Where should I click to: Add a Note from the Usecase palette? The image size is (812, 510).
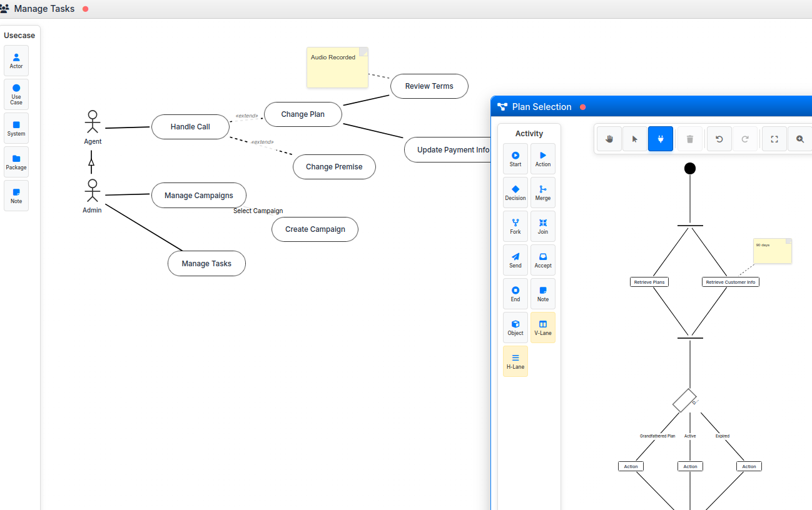pyautogui.click(x=16, y=196)
